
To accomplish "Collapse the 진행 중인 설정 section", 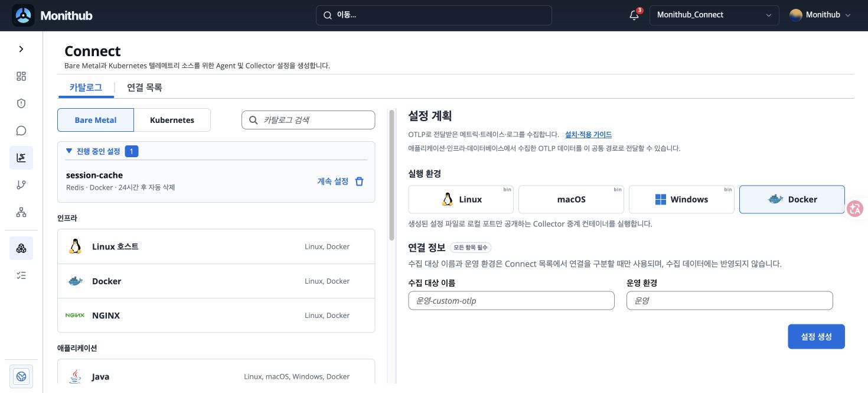I will tap(69, 151).
